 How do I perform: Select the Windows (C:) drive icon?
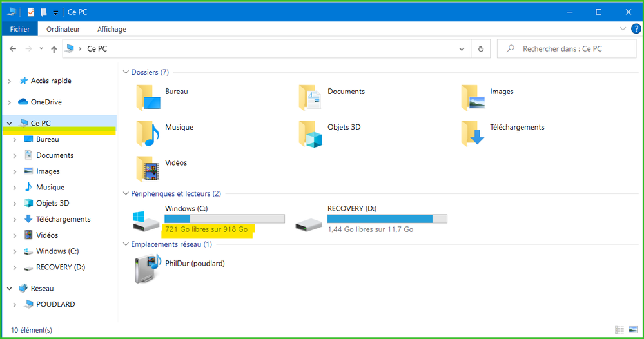coord(146,221)
